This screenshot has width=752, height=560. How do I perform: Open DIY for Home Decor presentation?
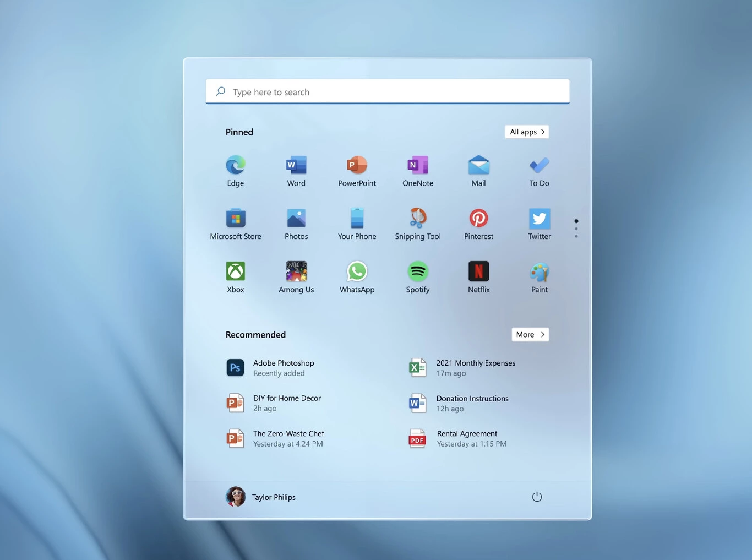[286, 403]
